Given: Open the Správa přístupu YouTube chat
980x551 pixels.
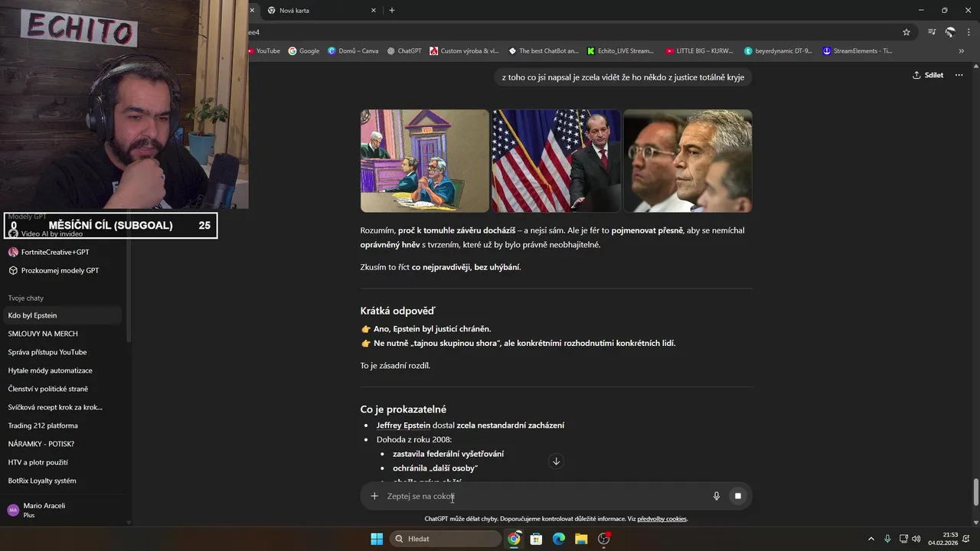Looking at the screenshot, I should point(63,352).
